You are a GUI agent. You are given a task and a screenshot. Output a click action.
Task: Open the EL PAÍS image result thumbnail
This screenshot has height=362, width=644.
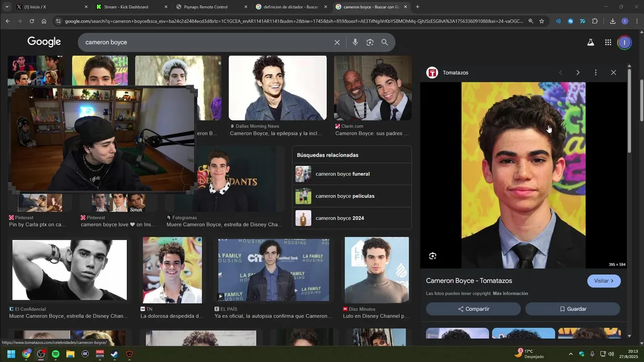click(x=274, y=270)
